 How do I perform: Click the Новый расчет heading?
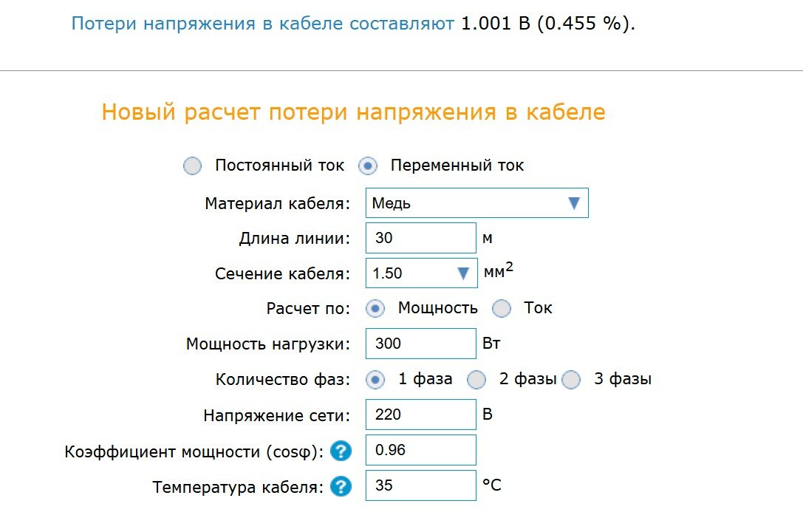coord(353,112)
